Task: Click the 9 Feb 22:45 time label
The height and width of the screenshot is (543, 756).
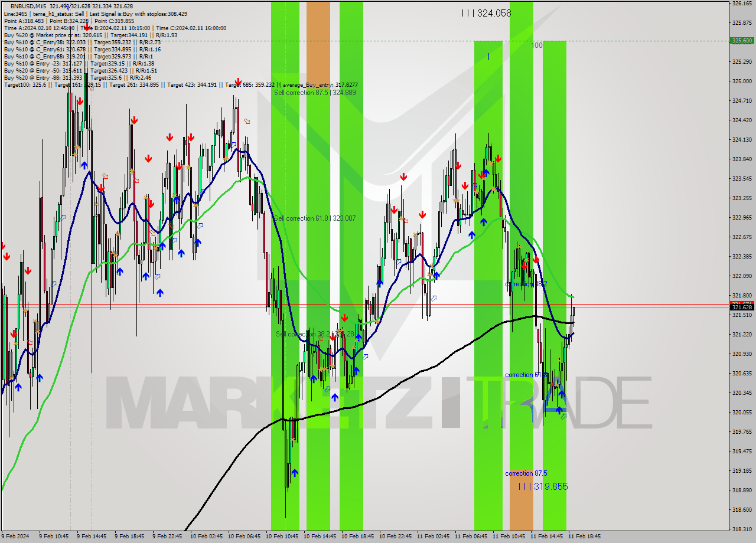Action: point(167,537)
